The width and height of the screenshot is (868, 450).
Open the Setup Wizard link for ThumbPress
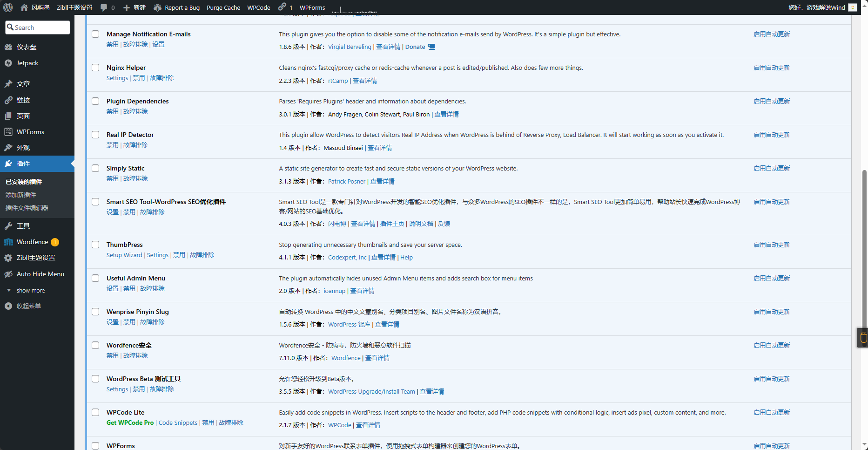pos(124,255)
